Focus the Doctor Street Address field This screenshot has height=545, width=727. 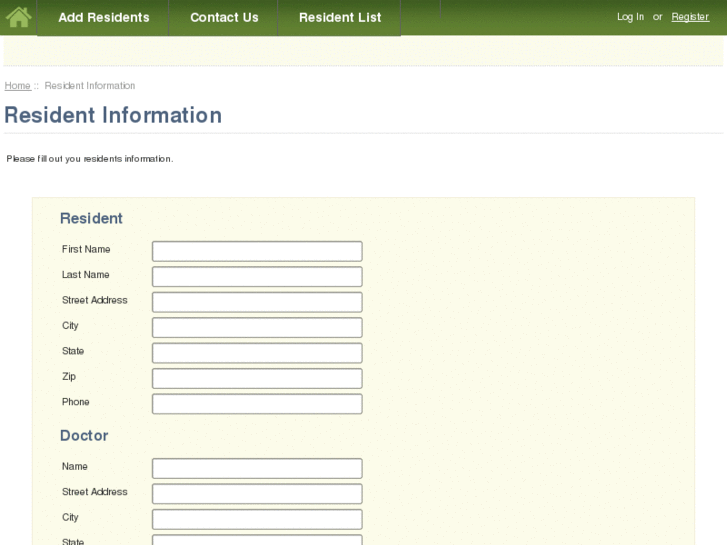257,494
